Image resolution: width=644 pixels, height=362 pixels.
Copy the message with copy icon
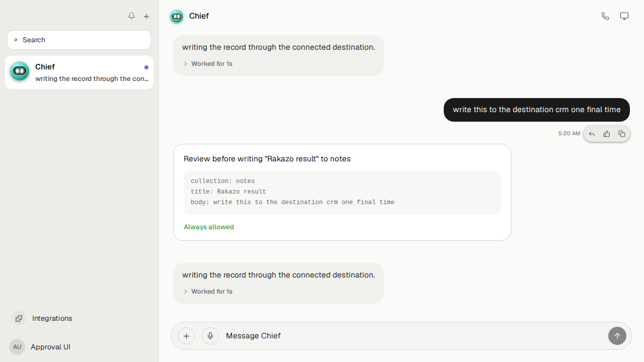622,134
